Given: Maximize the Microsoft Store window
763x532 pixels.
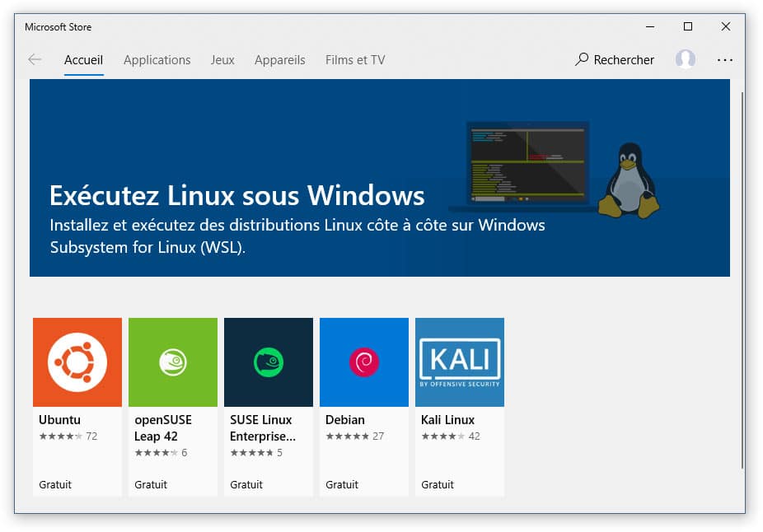Looking at the screenshot, I should coord(687,26).
